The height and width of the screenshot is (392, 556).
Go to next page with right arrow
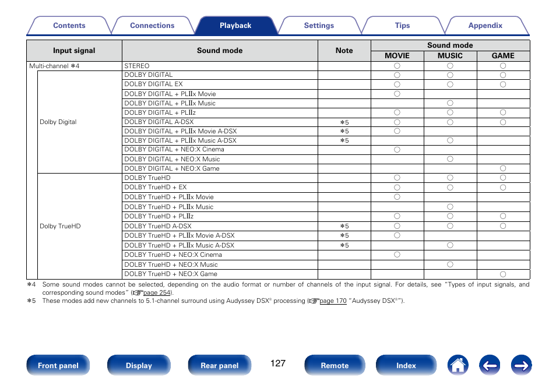point(521,365)
